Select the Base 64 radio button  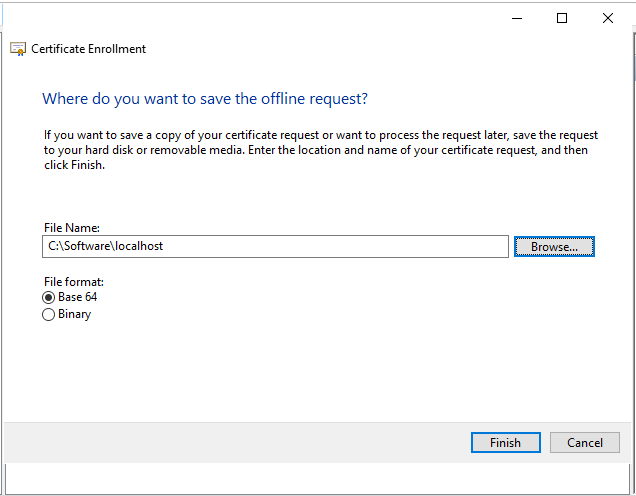[x=49, y=297]
